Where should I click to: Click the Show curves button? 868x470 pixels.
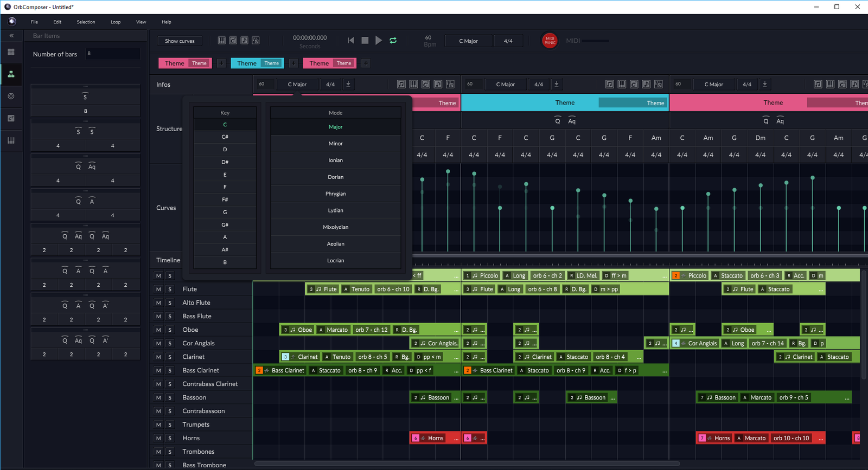click(180, 41)
